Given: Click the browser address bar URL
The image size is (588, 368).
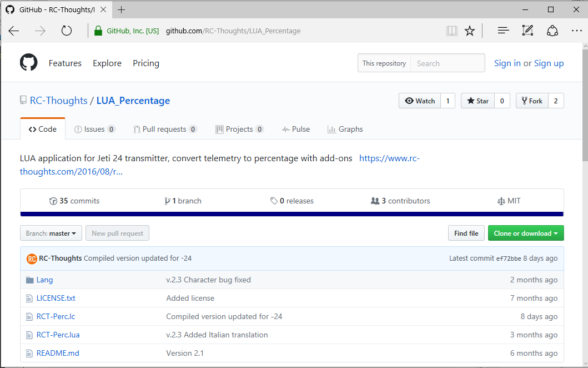Looking at the screenshot, I should [233, 31].
